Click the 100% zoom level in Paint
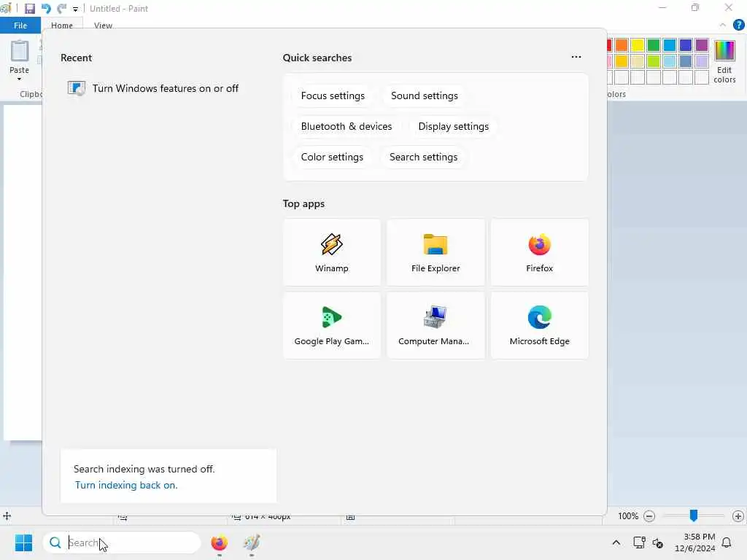 click(x=628, y=516)
